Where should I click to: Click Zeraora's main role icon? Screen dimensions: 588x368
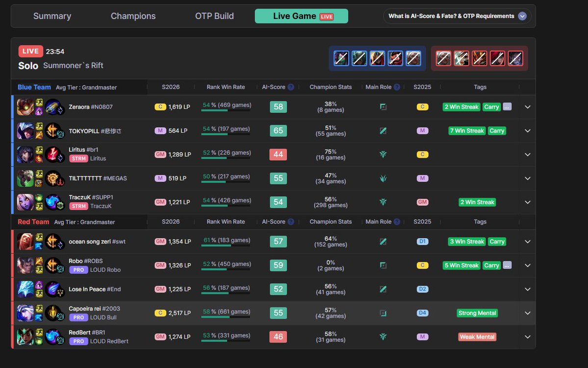coord(383,107)
